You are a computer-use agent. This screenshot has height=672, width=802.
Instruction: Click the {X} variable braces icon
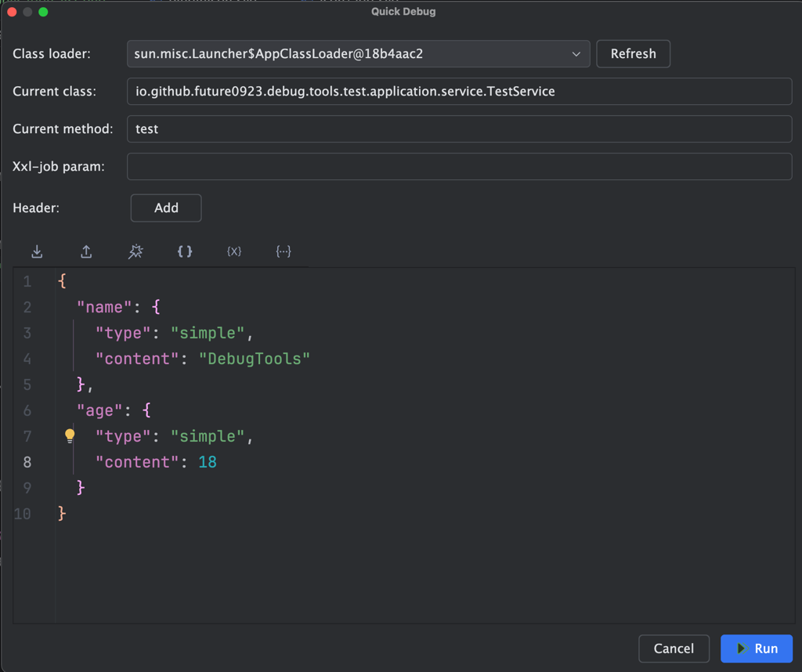tap(233, 251)
